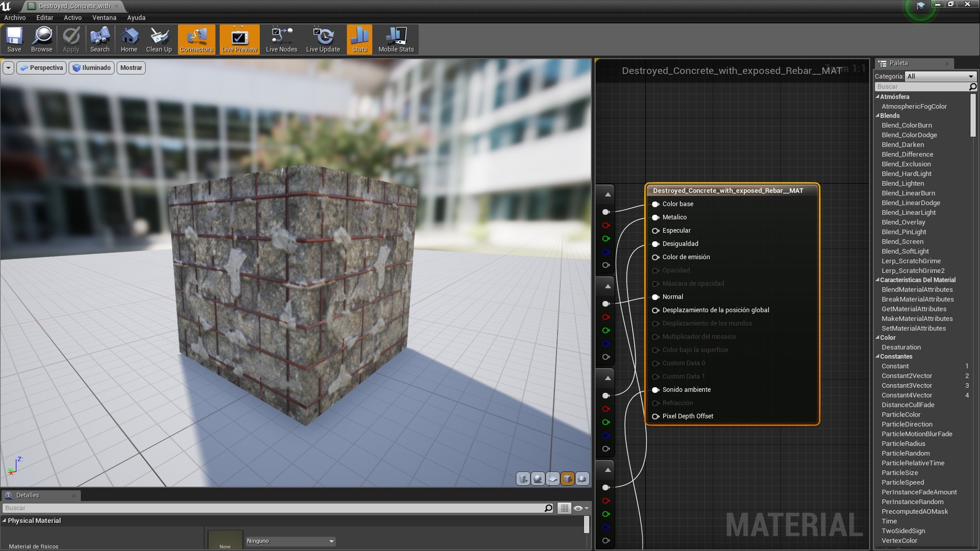
Task: Click the Buscar field in Paleta
Action: 920,87
